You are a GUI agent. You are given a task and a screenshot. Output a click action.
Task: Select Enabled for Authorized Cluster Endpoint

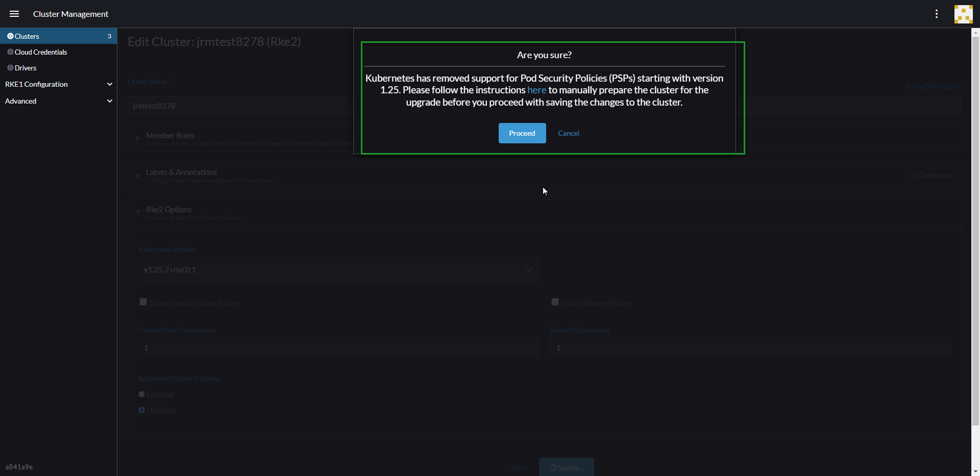[141, 394]
